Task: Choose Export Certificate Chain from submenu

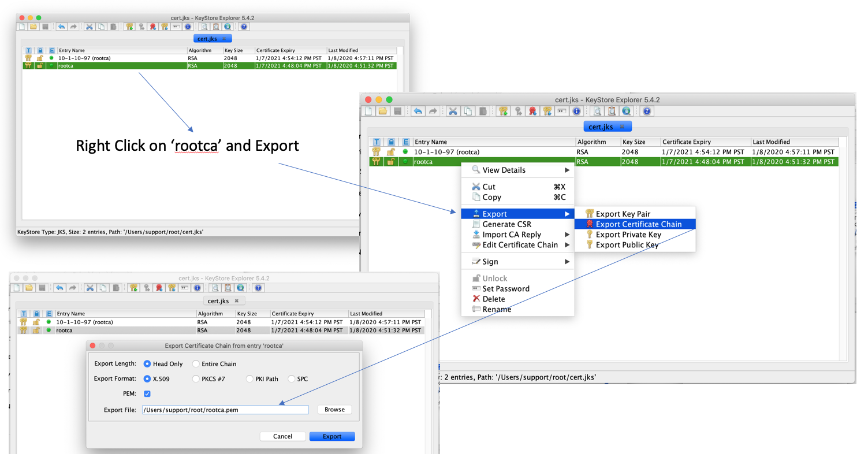Action: (635, 224)
